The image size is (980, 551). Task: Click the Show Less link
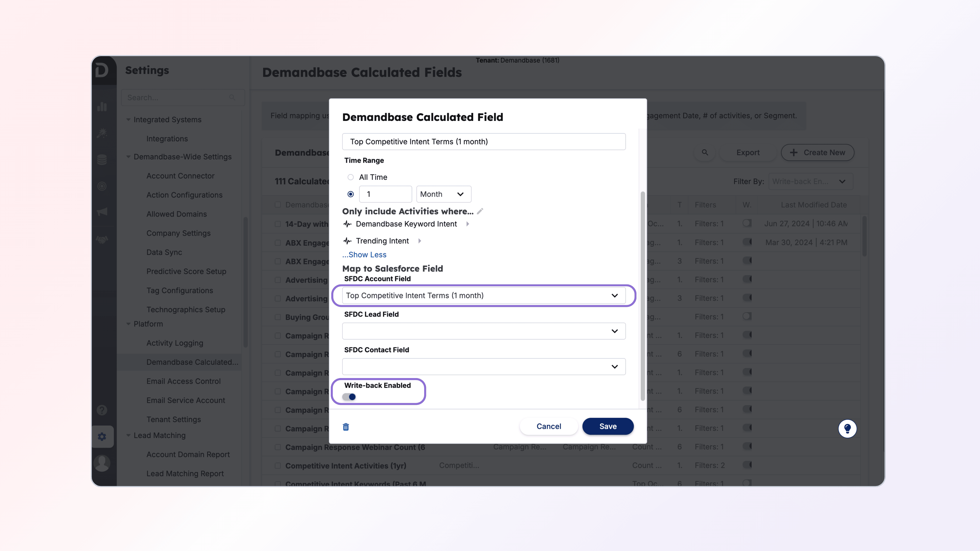[364, 254]
